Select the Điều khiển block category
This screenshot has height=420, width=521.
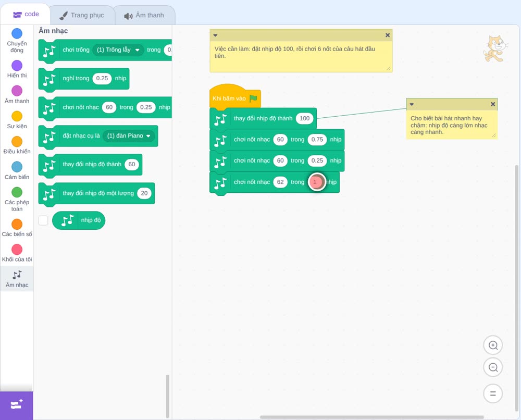(17, 145)
